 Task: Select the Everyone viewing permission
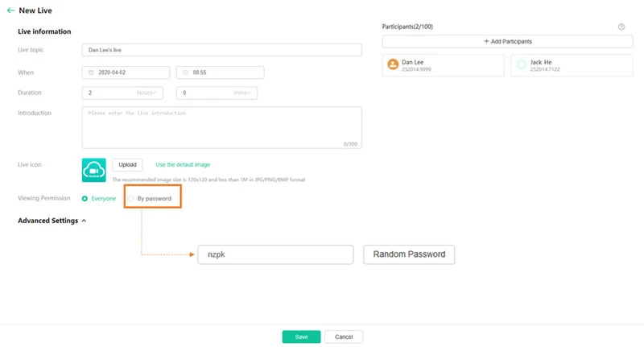click(85, 198)
